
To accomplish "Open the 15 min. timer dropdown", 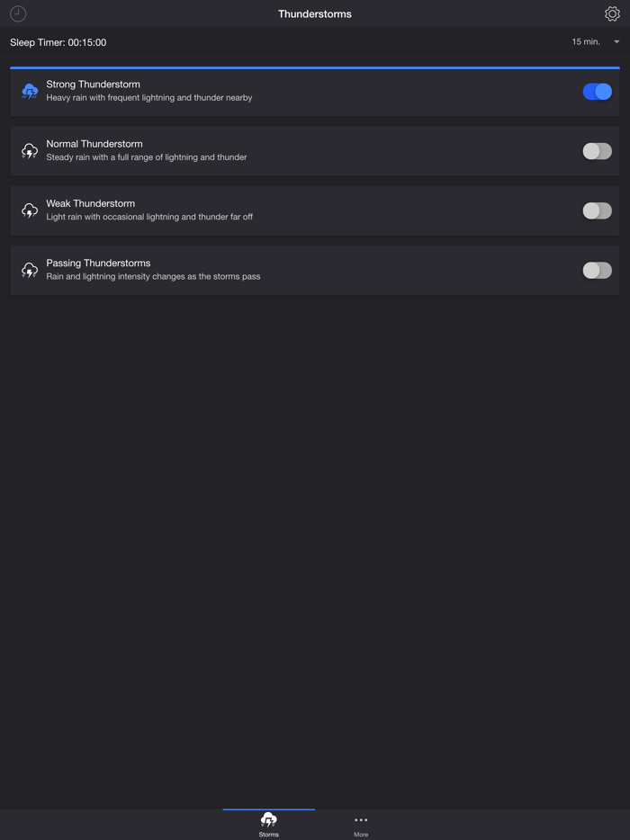I will [x=586, y=41].
